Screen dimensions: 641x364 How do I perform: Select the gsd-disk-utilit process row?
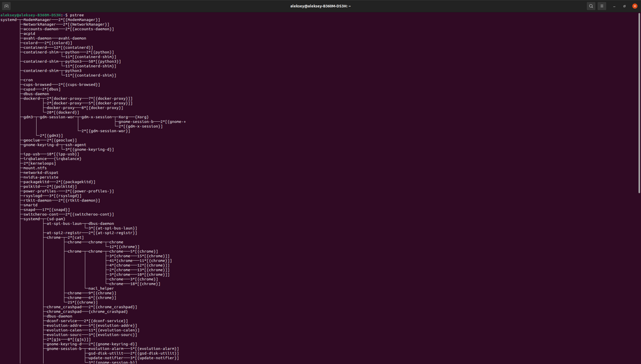pos(133,354)
